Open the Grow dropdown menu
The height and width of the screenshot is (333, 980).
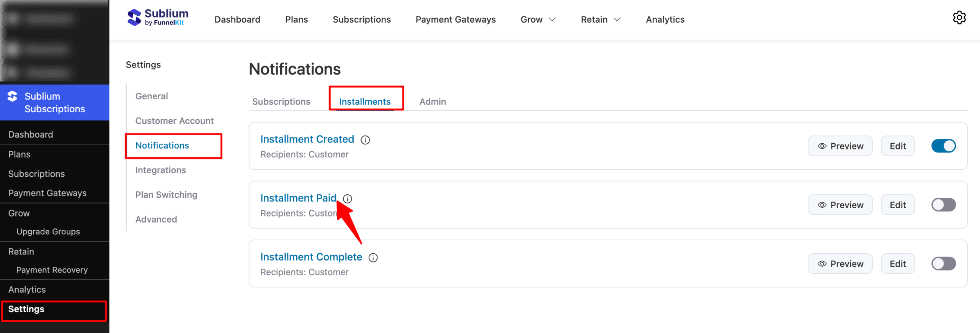pyautogui.click(x=537, y=19)
